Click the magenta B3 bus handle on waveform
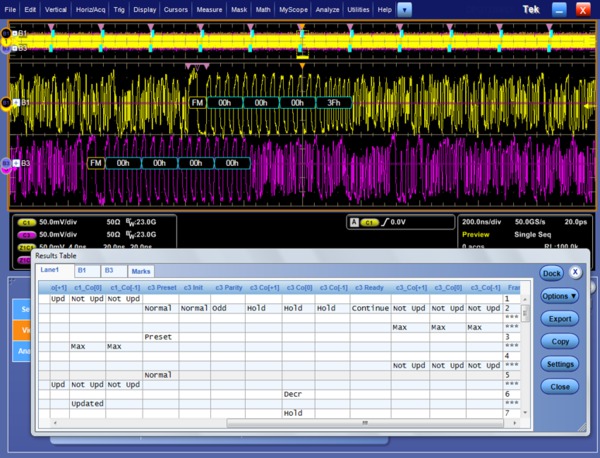600x458 pixels. click(x=7, y=163)
